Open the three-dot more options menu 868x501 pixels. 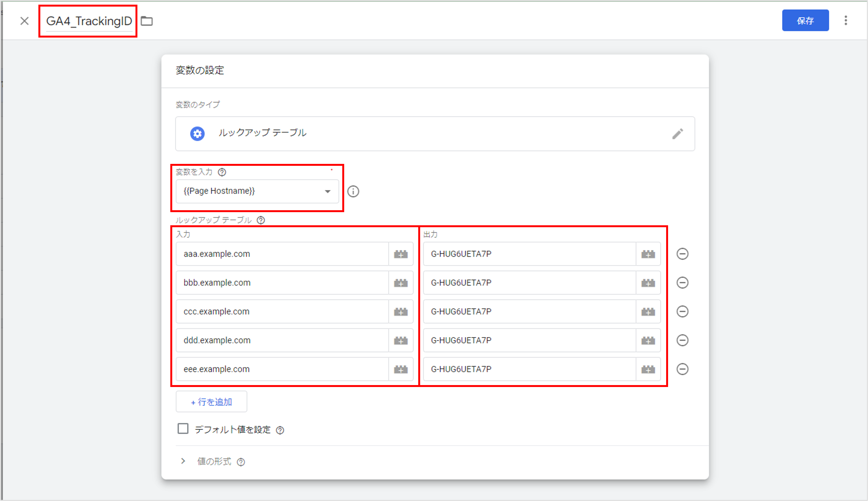click(x=846, y=21)
